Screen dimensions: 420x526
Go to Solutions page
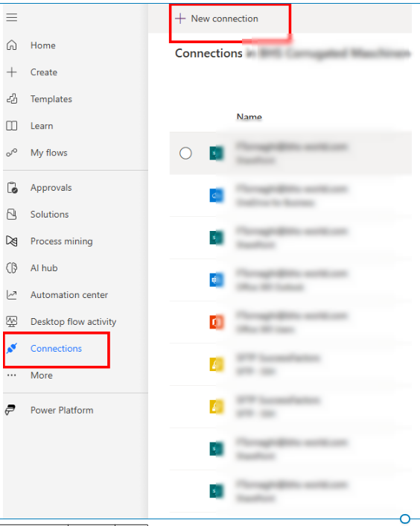pyautogui.click(x=50, y=215)
